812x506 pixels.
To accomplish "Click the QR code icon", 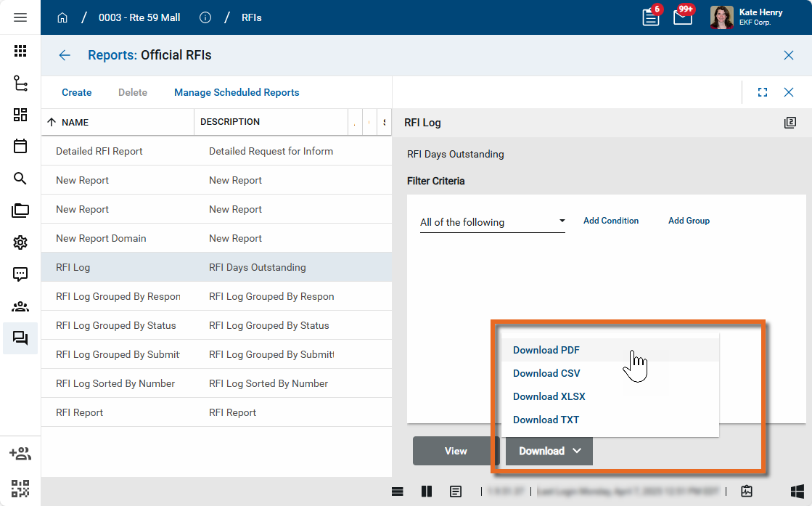I will pyautogui.click(x=20, y=488).
